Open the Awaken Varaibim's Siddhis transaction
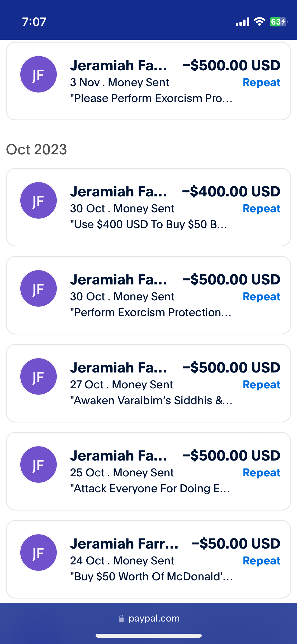297x644 pixels. pos(149,383)
